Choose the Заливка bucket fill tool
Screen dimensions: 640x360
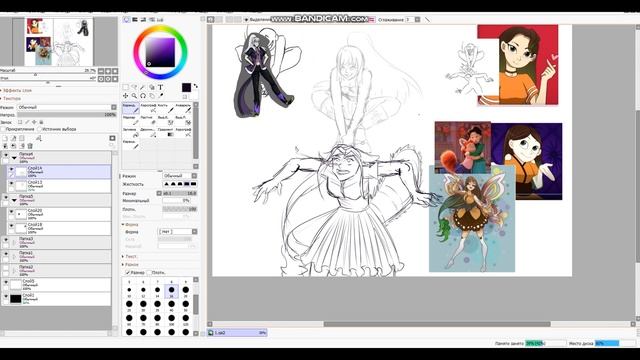(x=131, y=132)
